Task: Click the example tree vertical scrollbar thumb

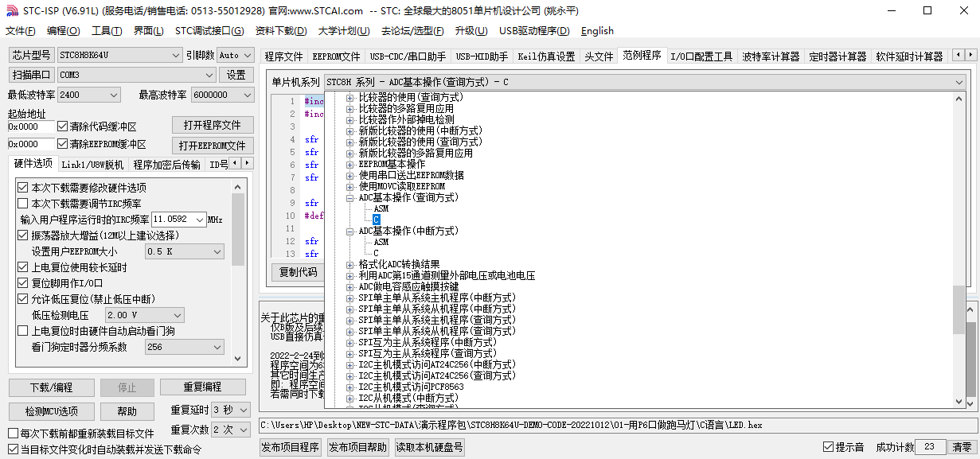Action: [959, 311]
